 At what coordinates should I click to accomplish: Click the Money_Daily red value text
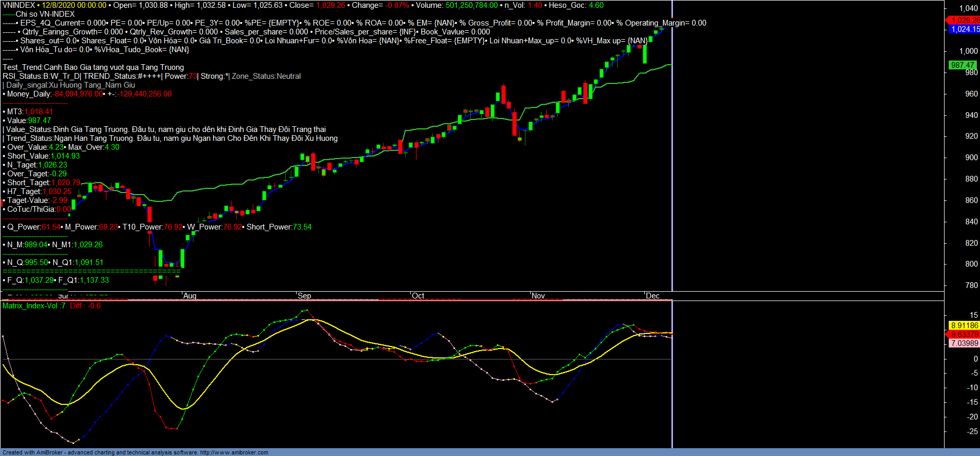(x=79, y=94)
